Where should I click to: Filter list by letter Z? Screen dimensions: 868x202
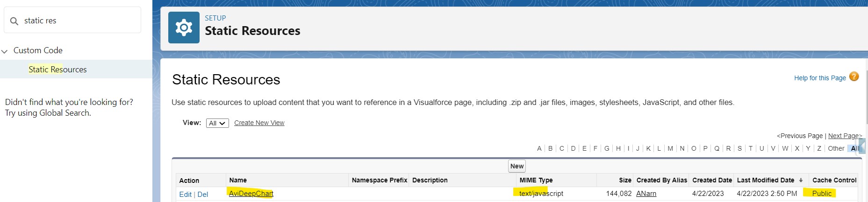819,148
